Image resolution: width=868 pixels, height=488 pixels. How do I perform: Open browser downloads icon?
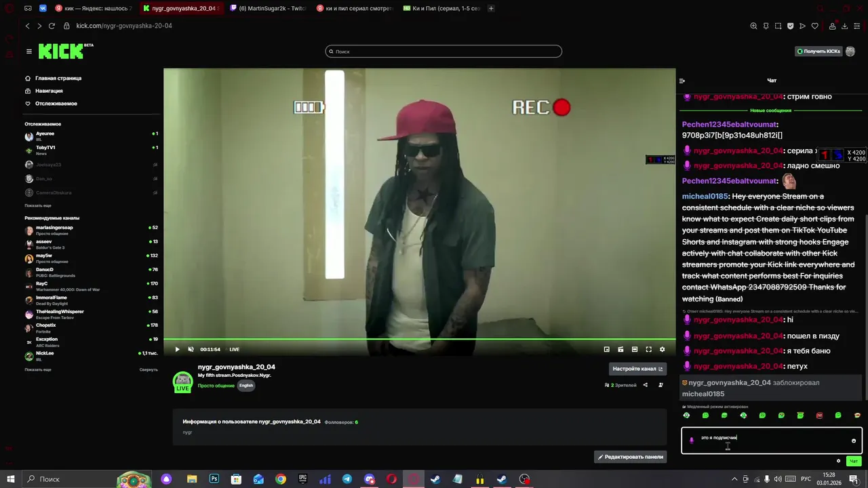844,26
